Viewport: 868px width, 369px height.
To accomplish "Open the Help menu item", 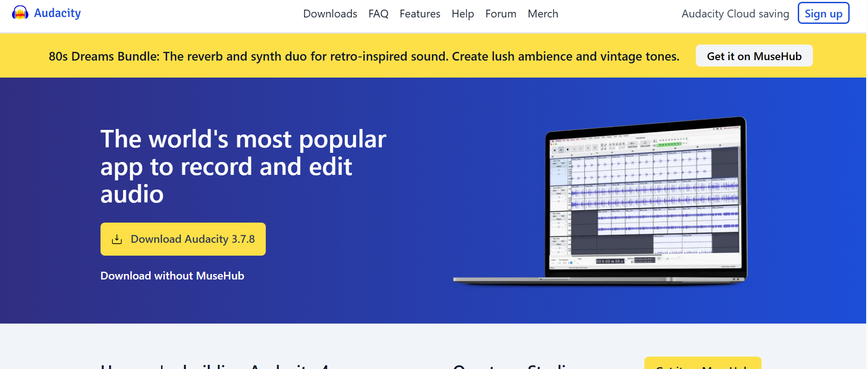I will [463, 14].
